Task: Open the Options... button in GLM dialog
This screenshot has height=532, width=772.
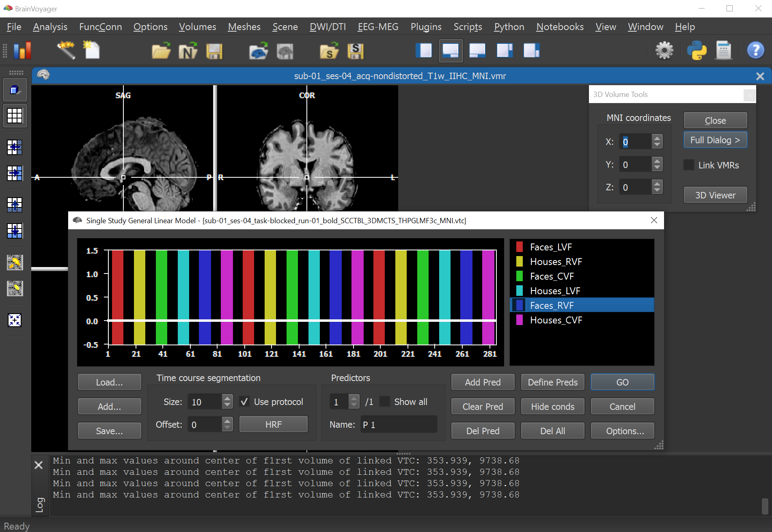Action: pyautogui.click(x=622, y=431)
